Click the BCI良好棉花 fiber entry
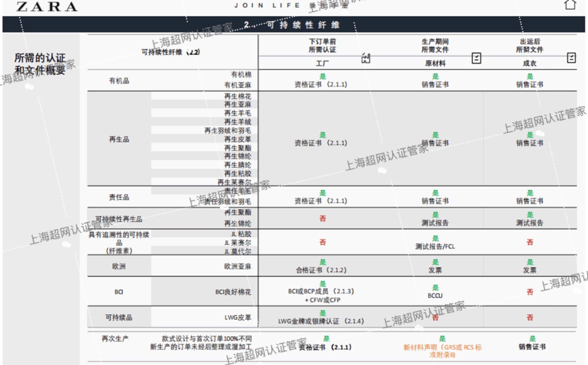Image resolution: width=588 pixels, height=365 pixels. pyautogui.click(x=233, y=292)
